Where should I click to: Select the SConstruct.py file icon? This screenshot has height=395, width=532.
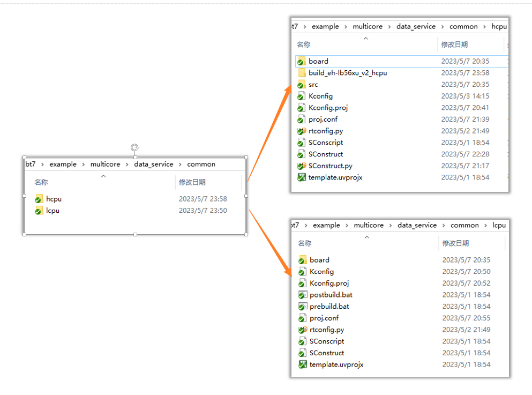pos(301,166)
